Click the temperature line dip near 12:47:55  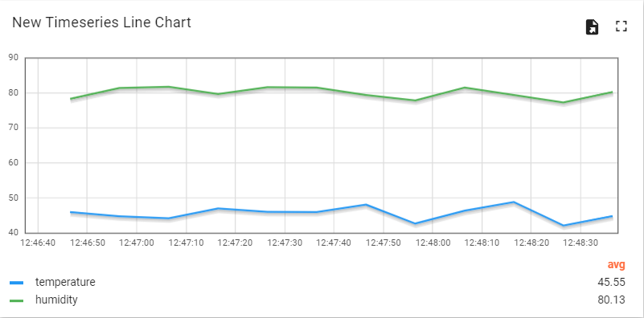coord(415,223)
